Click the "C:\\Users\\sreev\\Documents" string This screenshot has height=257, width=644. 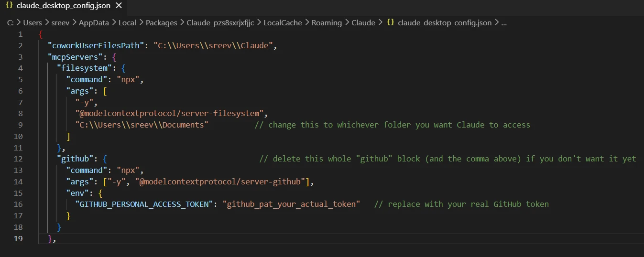coord(142,125)
